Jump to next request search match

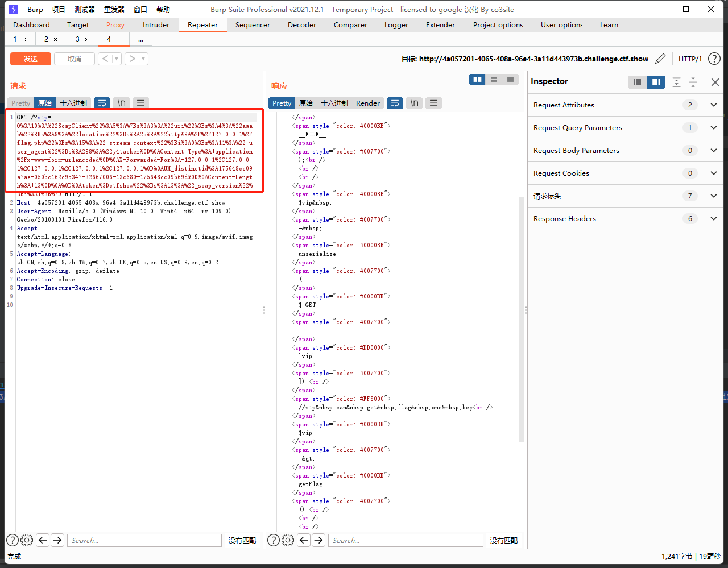57,540
